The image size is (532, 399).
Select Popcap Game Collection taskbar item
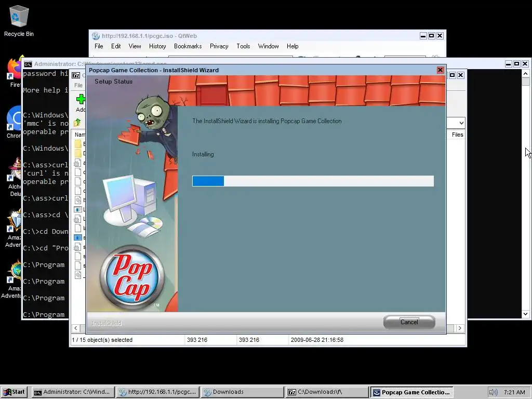click(x=411, y=392)
